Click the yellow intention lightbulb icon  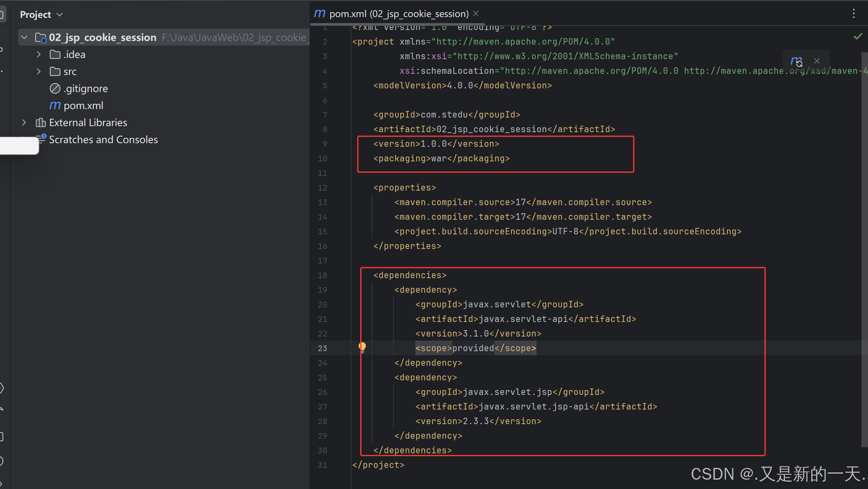(x=362, y=347)
